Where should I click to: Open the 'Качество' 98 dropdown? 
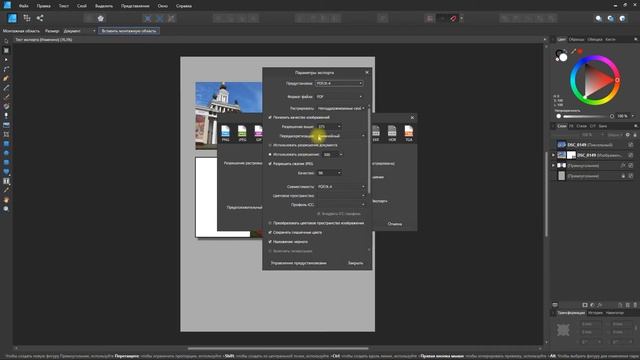pyautogui.click(x=329, y=173)
